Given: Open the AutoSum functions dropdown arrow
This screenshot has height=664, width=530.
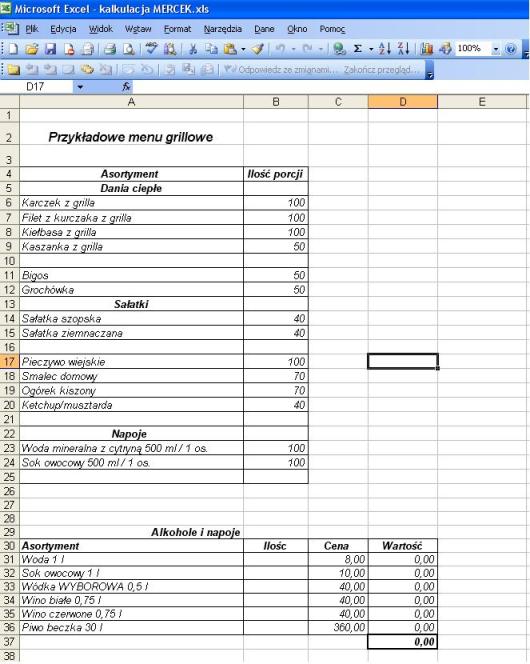Looking at the screenshot, I should (371, 50).
